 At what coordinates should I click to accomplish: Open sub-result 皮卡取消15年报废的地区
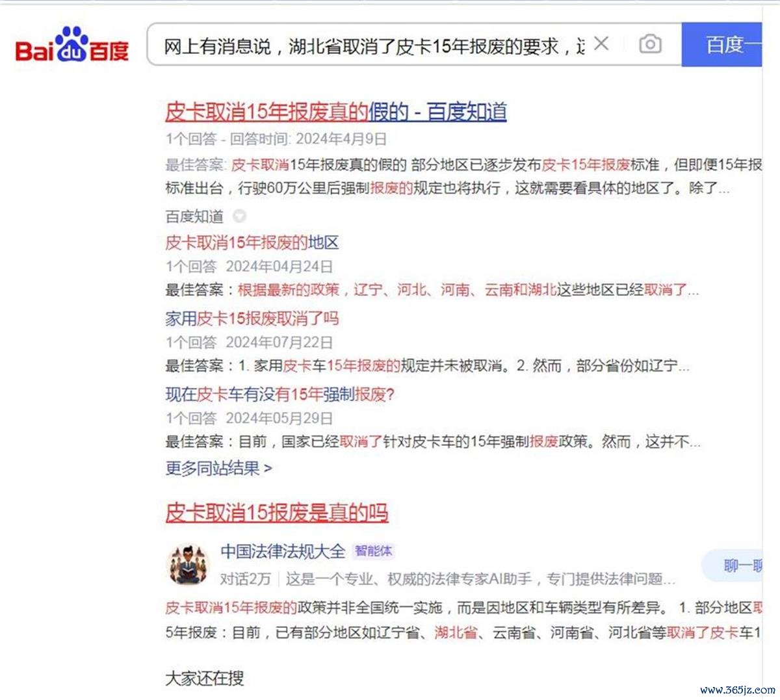252,243
